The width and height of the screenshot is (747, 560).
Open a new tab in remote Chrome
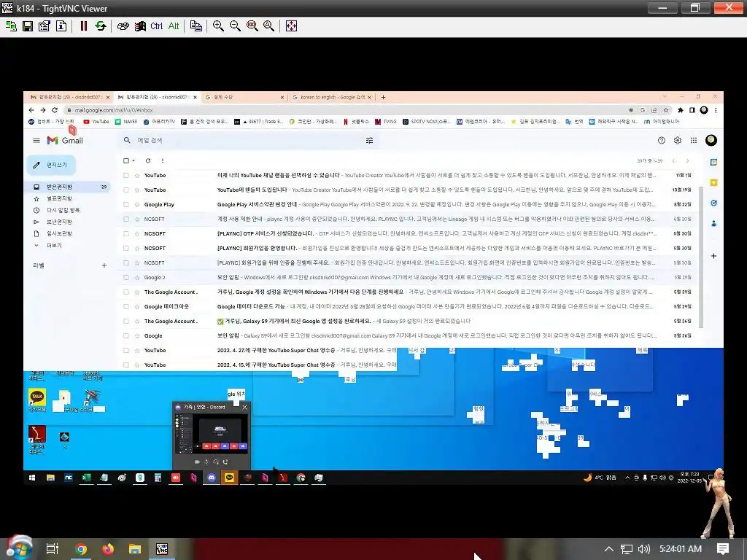coord(383,97)
